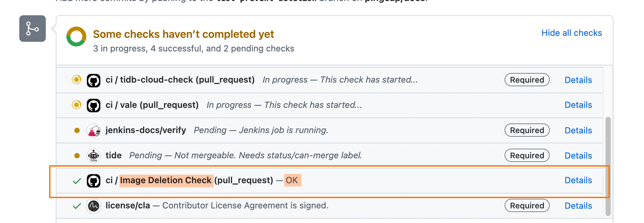Screen dimensions: 644x223
Task: Click the pending yellow dot beside jenkins-docs/verify
Action: [x=77, y=130]
